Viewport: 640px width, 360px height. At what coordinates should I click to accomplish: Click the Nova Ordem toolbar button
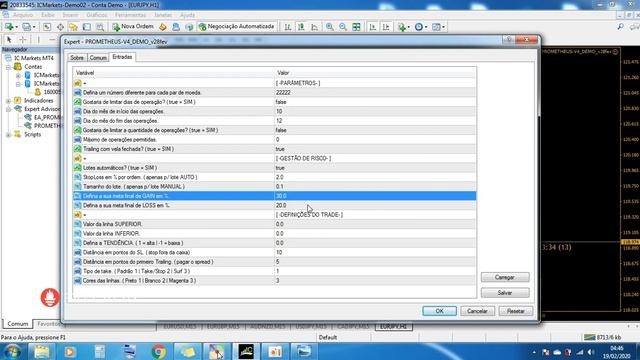(133, 27)
